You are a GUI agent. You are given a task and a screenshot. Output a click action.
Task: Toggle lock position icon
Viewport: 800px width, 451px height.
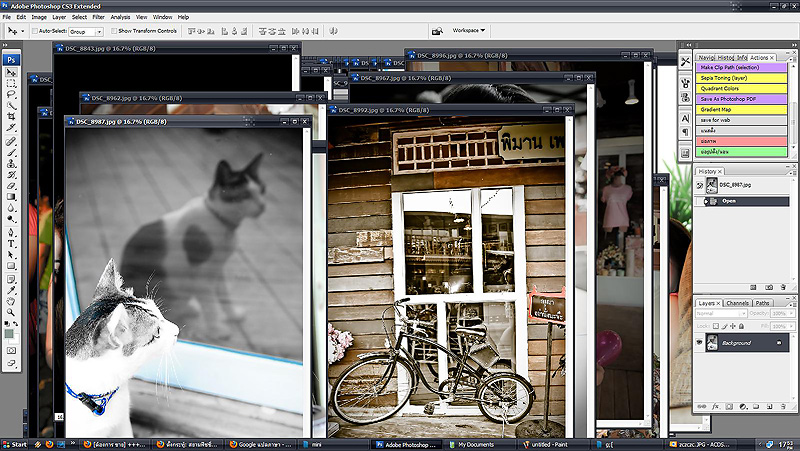pos(733,326)
